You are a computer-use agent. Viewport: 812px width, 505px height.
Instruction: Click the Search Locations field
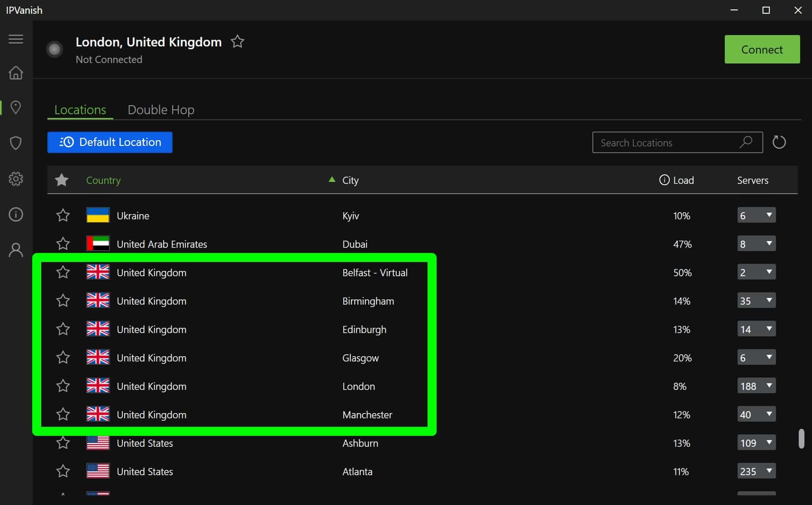(x=677, y=142)
